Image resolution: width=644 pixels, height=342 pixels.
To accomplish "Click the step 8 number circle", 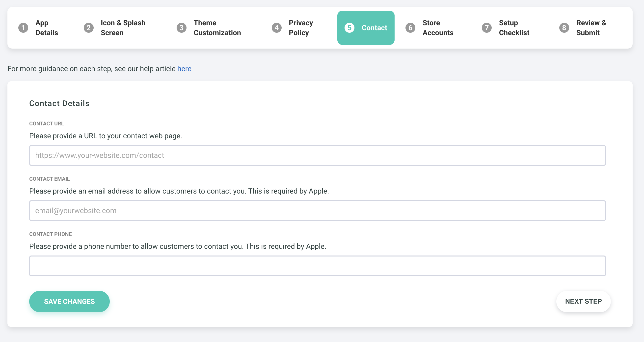I will pyautogui.click(x=564, y=28).
